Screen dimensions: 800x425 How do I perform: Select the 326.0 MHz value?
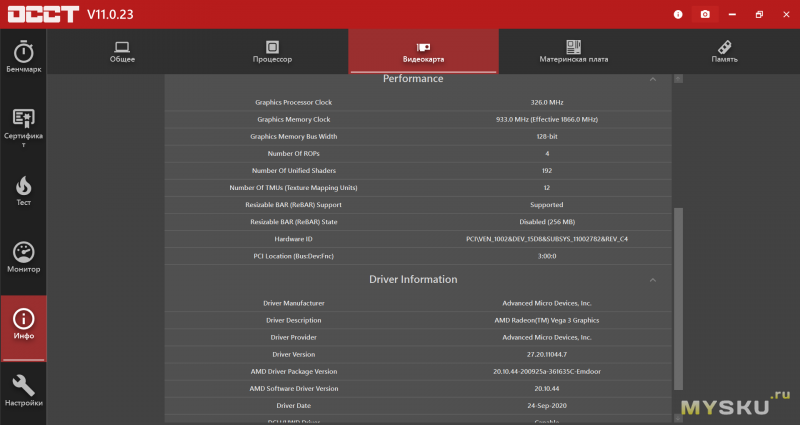click(547, 102)
